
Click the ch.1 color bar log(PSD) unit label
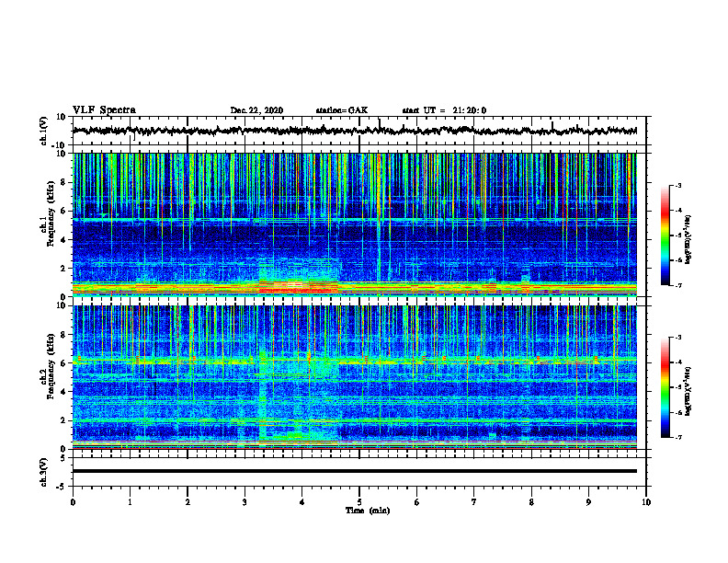pyautogui.click(x=688, y=239)
